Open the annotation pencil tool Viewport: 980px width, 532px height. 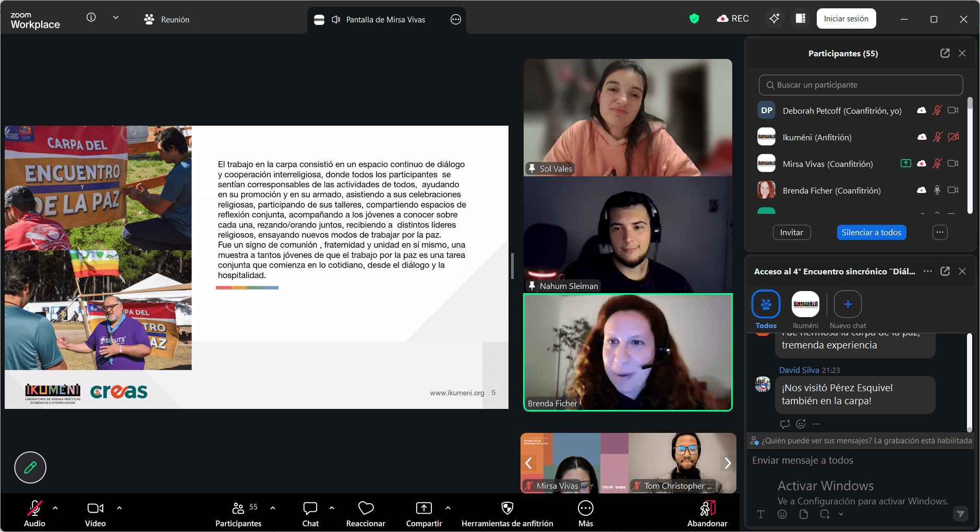30,467
